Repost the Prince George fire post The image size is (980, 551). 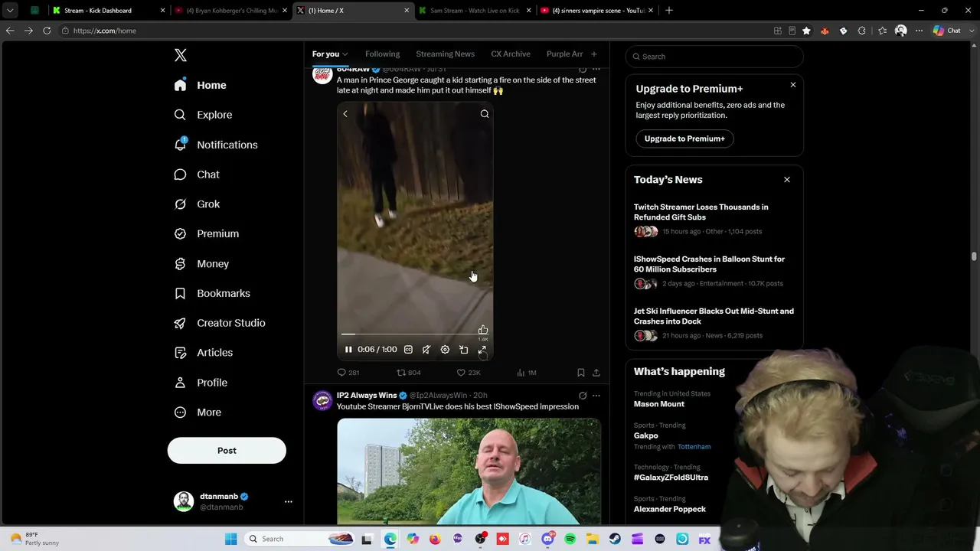coord(408,373)
